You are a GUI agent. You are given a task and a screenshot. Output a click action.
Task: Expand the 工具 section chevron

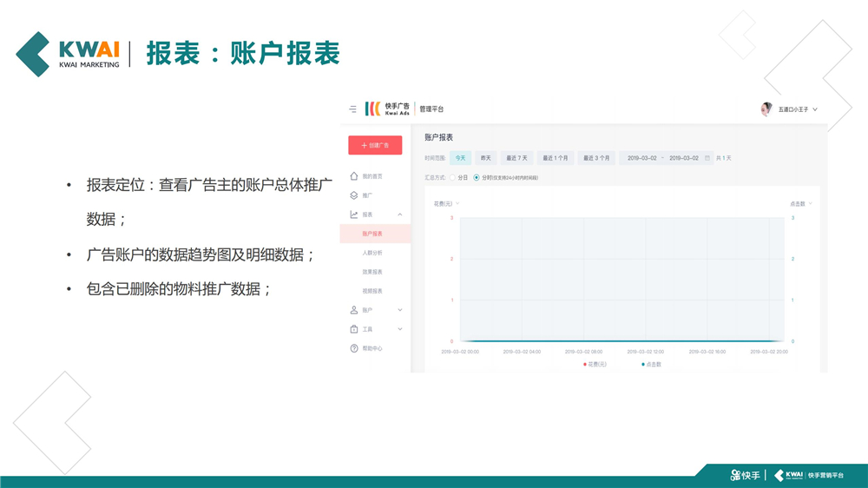pos(399,329)
